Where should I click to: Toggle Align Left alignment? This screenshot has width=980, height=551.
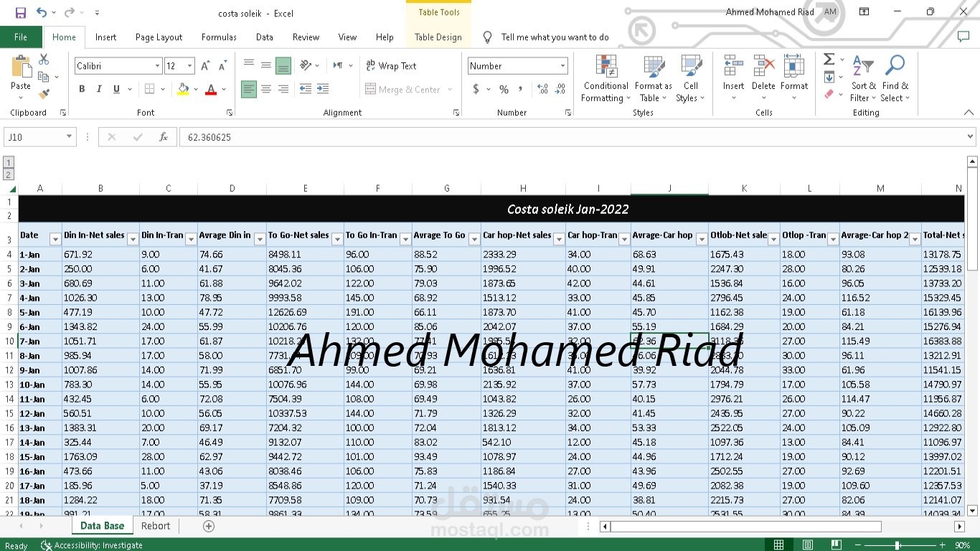(249, 89)
